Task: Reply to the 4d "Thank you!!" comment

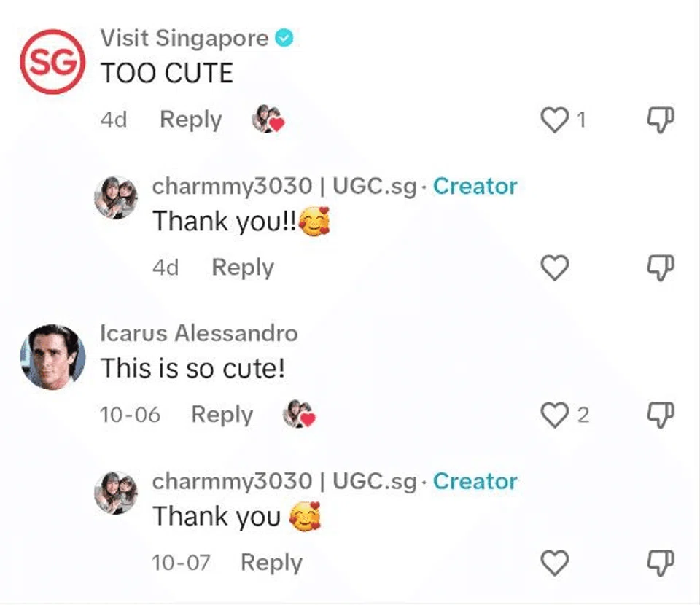Action: click(x=242, y=268)
